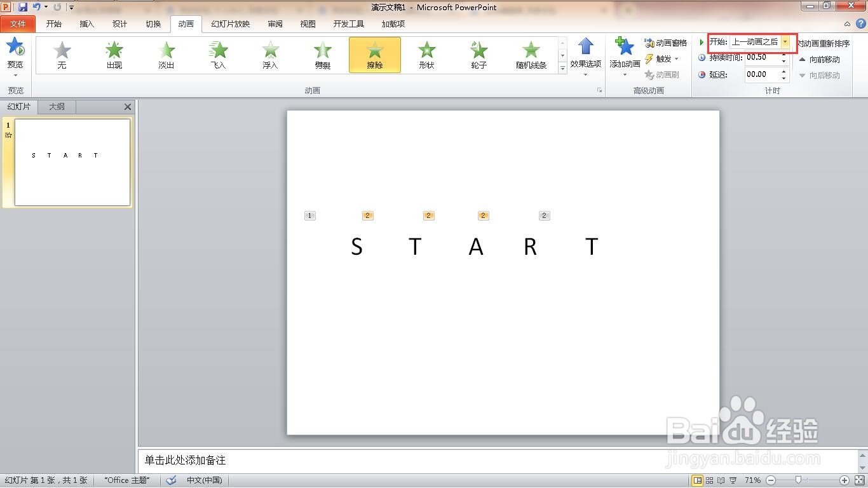The width and height of the screenshot is (868, 488).
Task: Click animation marker 1 on slide
Action: [310, 216]
